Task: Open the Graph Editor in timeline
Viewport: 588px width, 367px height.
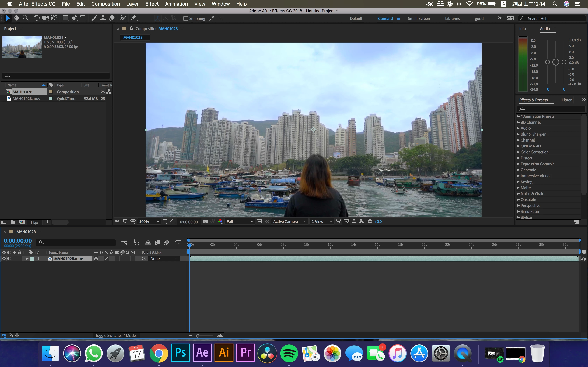Action: pos(178,243)
